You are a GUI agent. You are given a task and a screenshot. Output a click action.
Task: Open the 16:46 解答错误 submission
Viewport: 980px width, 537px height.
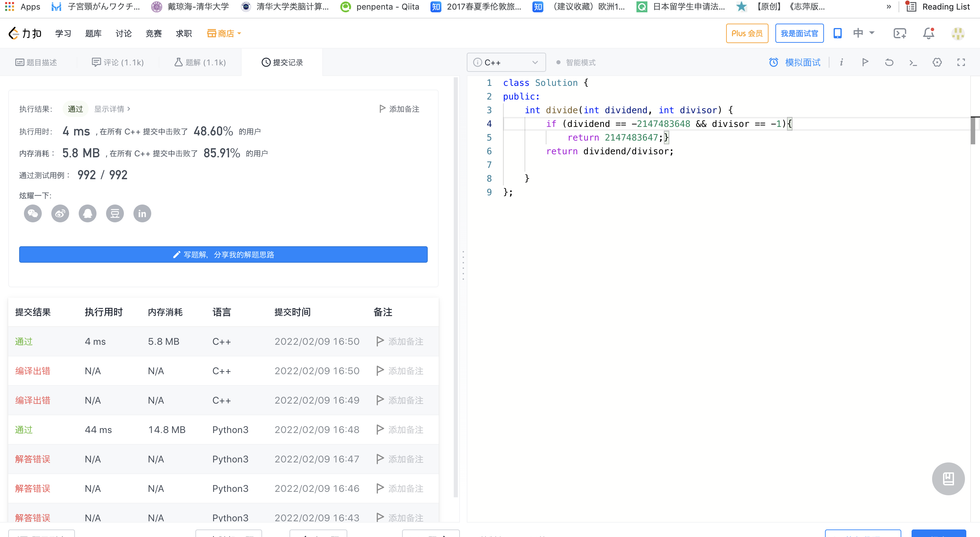[33, 488]
